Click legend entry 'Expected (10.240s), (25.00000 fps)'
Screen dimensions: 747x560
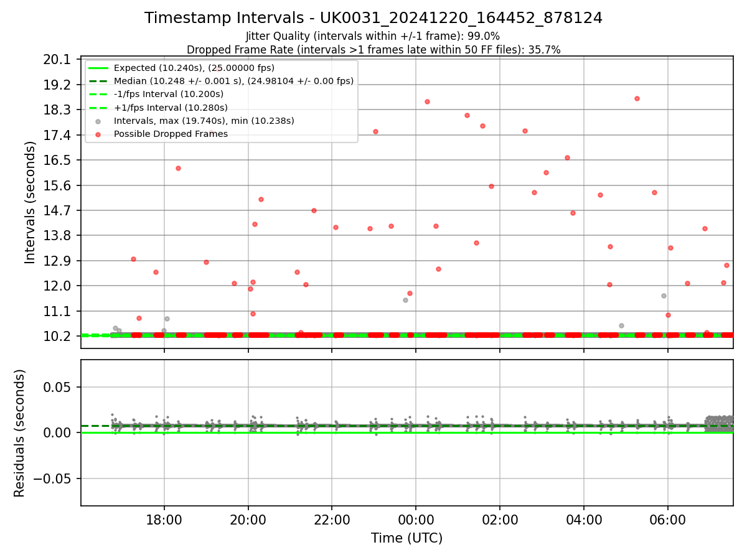(194, 68)
